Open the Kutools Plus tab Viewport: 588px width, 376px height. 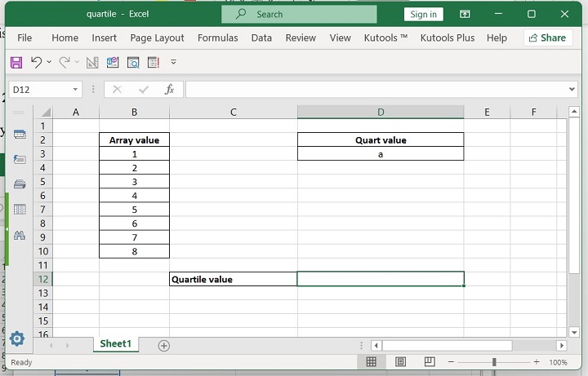(447, 38)
